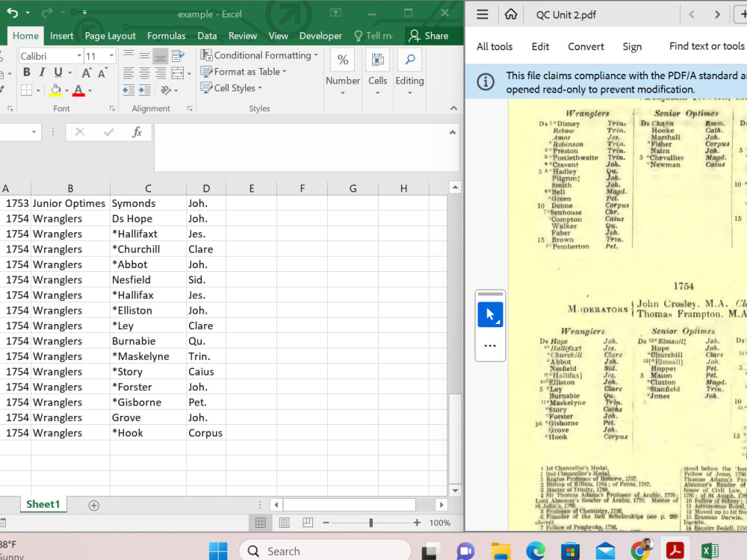747x560 pixels.
Task: Open the text Orientation icon
Action: click(166, 90)
